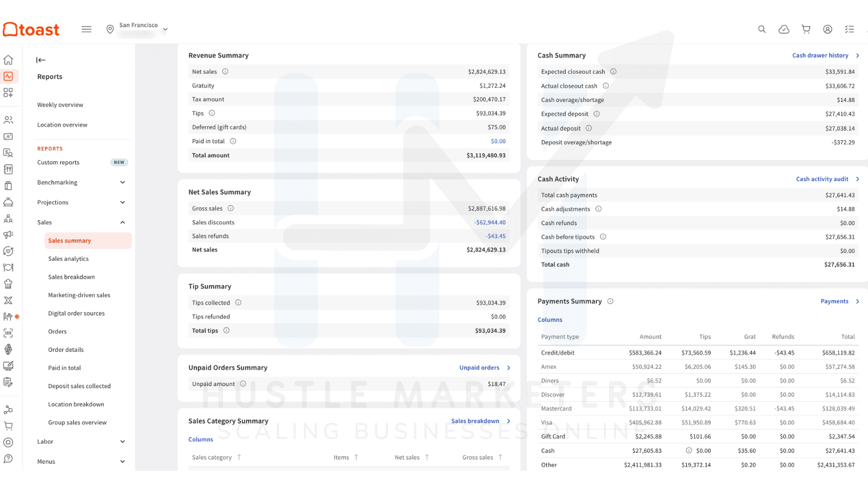
Task: Go to the Sales breakdown sidebar item
Action: point(72,277)
